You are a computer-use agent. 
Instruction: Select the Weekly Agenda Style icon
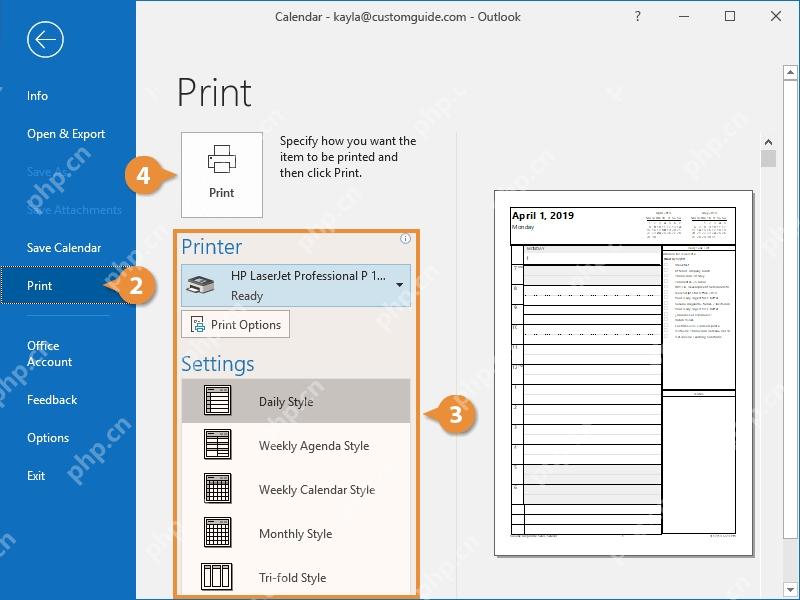[x=218, y=444]
